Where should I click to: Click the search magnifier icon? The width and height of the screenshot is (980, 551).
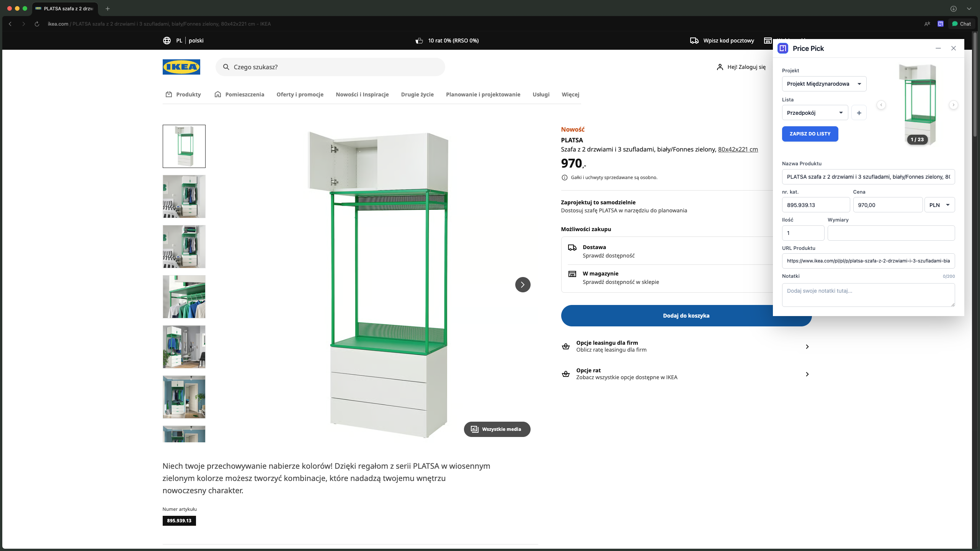[x=227, y=67]
